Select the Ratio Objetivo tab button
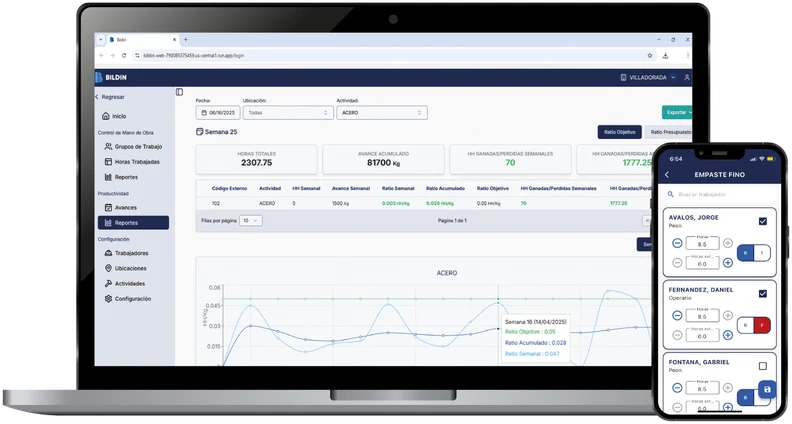This screenshot has height=424, width=792. pos(619,132)
